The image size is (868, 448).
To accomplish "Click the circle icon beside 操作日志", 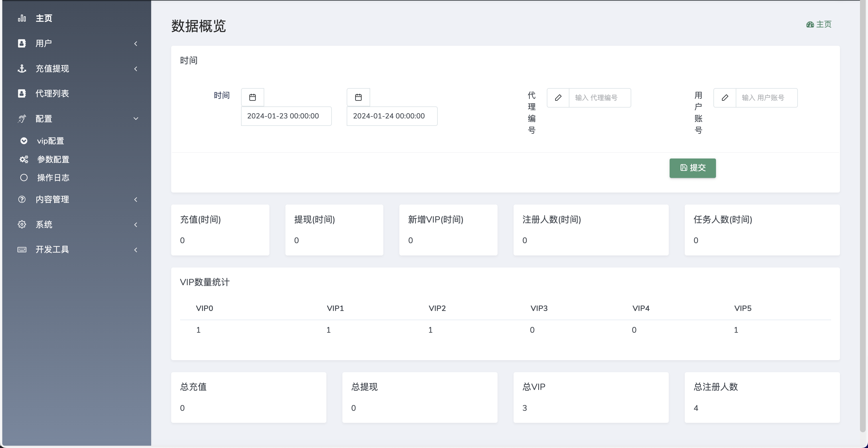I will point(24,178).
